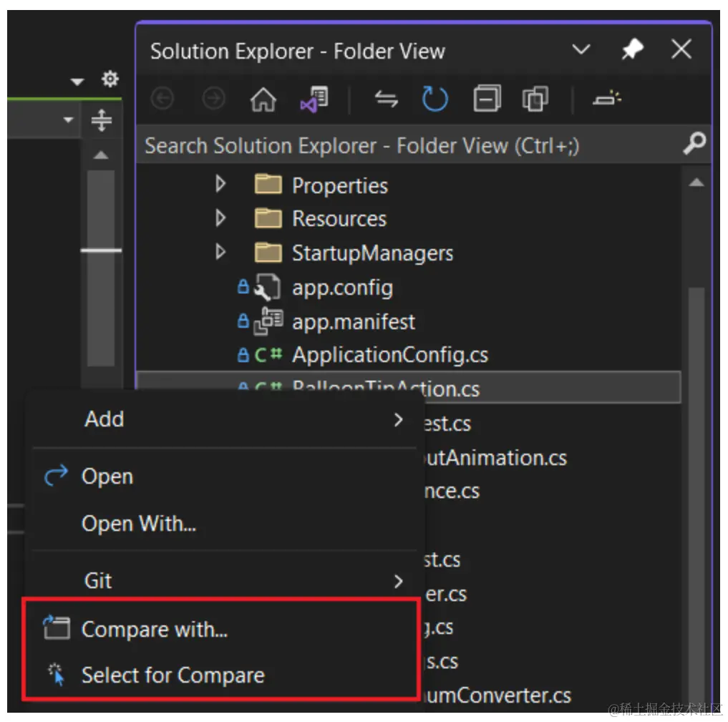Refresh the Solution Explorer folder view
Screen dimensions: 728x722
tap(435, 99)
